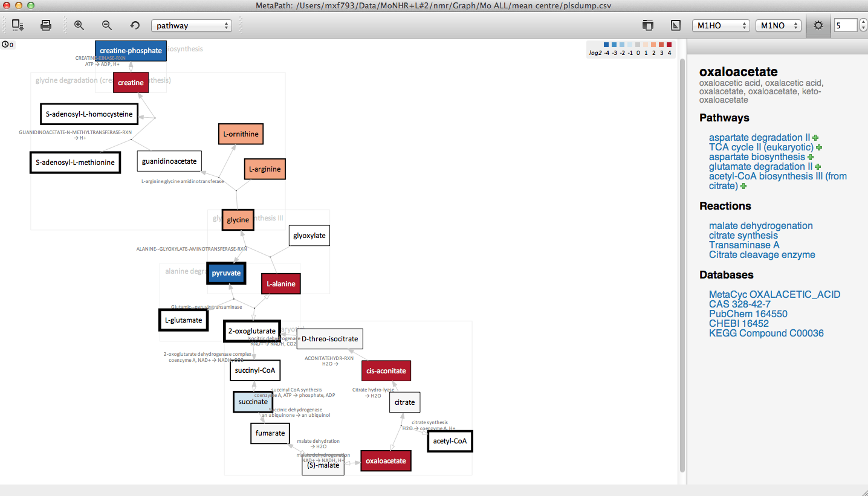Select the cis-aconitate node
This screenshot has width=868, height=496.
pos(386,370)
